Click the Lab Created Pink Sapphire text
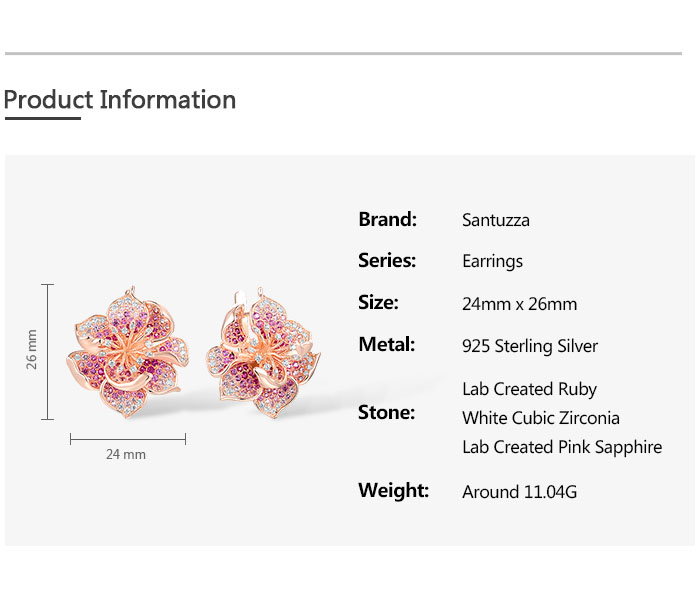The height and width of the screenshot is (596, 700). (562, 447)
